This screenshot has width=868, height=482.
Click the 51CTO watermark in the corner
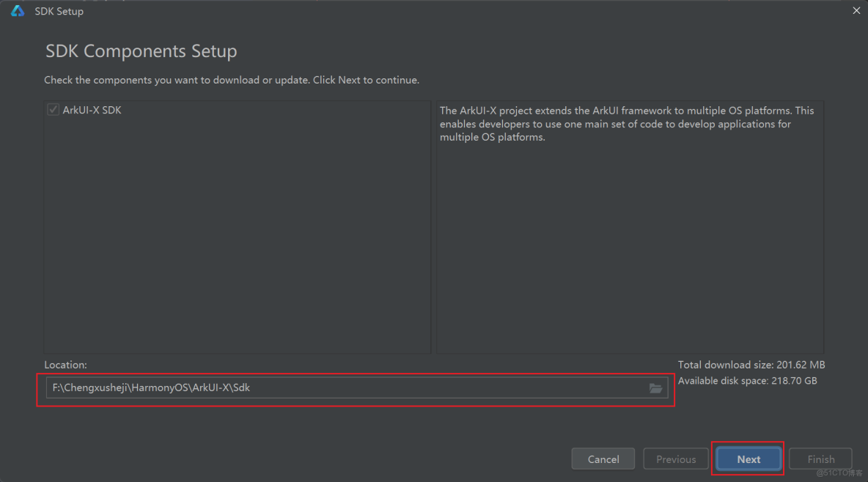pos(839,473)
